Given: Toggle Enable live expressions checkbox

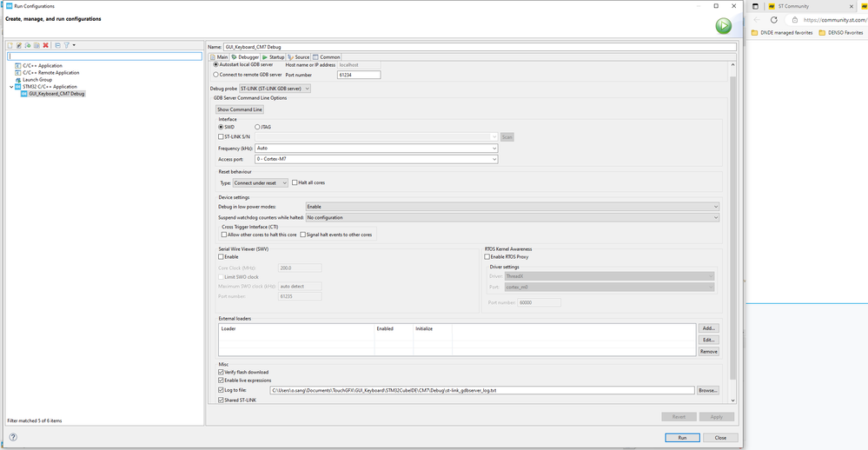Looking at the screenshot, I should [x=221, y=381].
